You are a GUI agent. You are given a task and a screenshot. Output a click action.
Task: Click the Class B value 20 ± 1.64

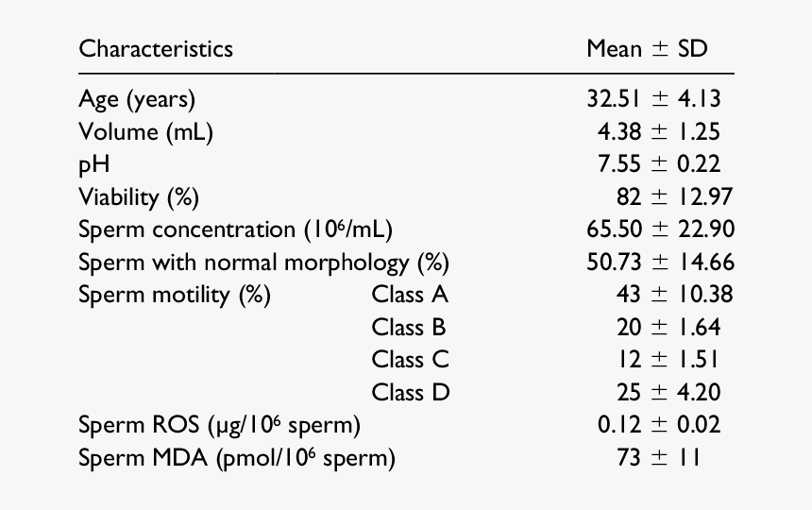(668, 327)
